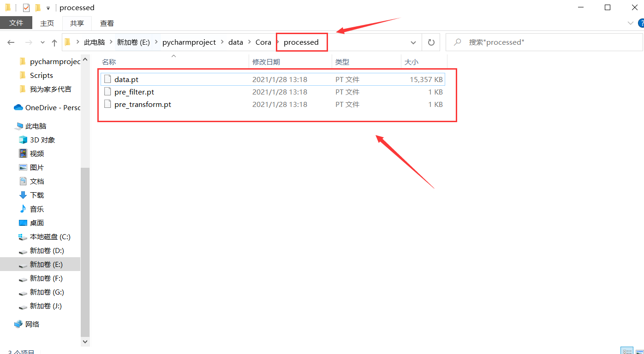Open Help via the question mark icon
This screenshot has width=644, height=354.
pyautogui.click(x=641, y=23)
